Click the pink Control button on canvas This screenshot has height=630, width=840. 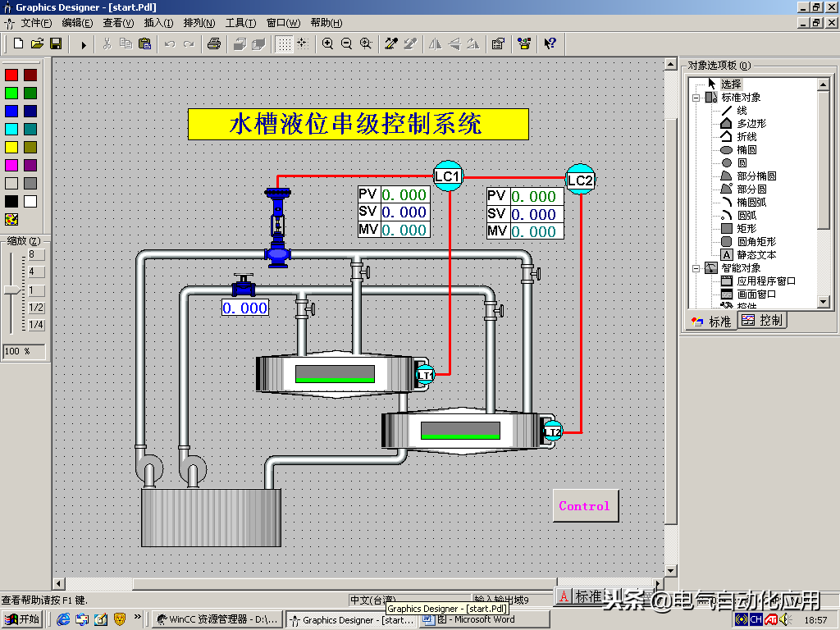(585, 506)
